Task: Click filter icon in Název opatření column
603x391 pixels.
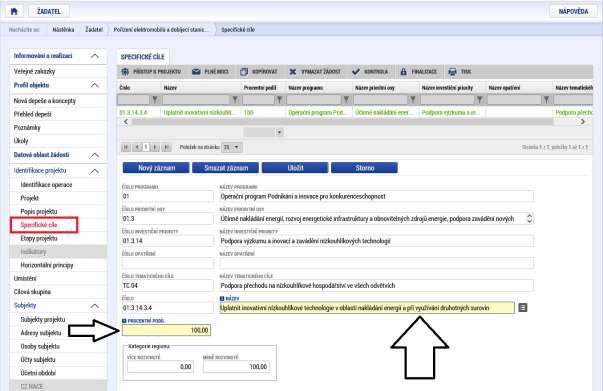Action: point(546,100)
